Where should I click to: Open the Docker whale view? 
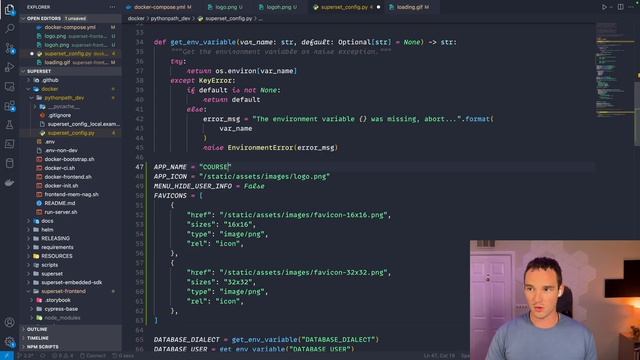click(9, 182)
